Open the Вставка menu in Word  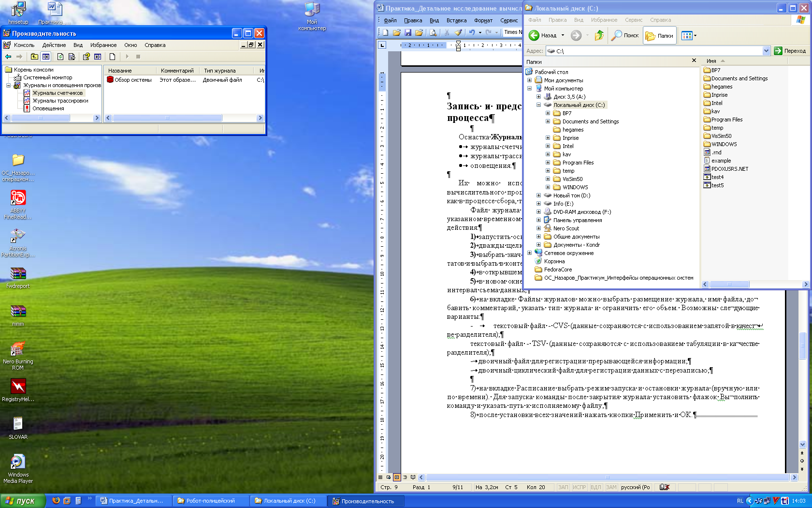coord(456,20)
